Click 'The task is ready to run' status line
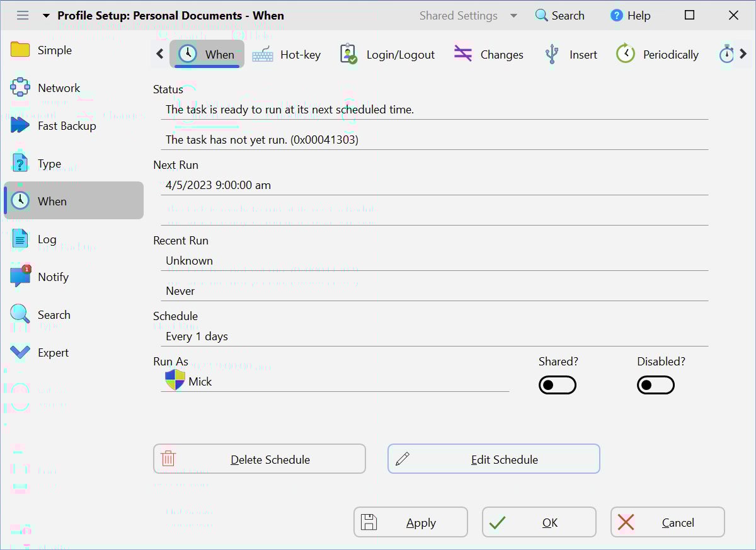 tap(290, 110)
